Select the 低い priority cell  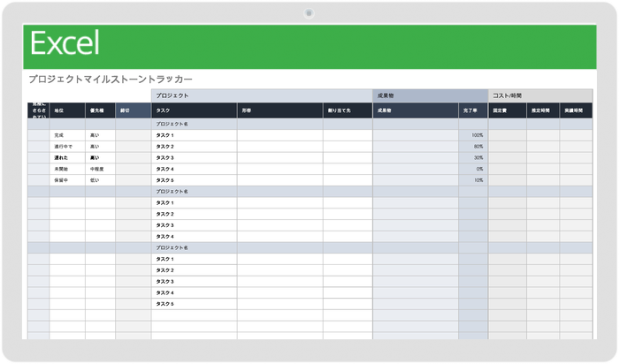(100, 180)
